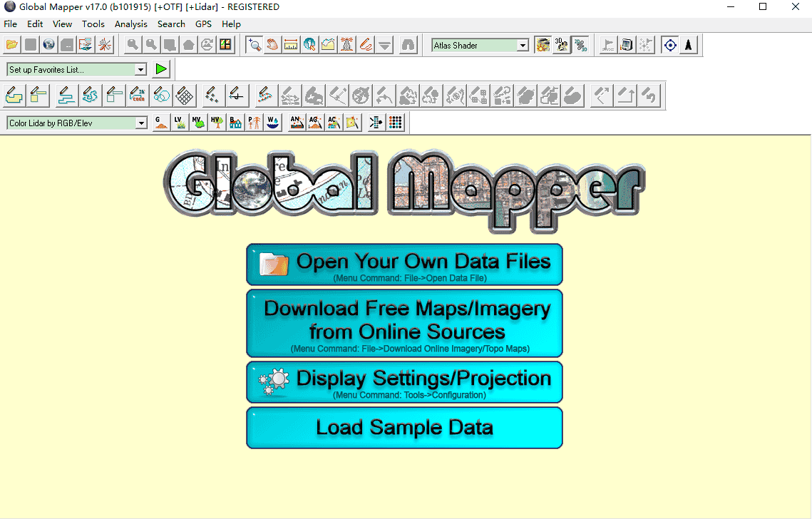The height and width of the screenshot is (519, 812).
Task: Open the Analysis menu
Action: click(130, 24)
